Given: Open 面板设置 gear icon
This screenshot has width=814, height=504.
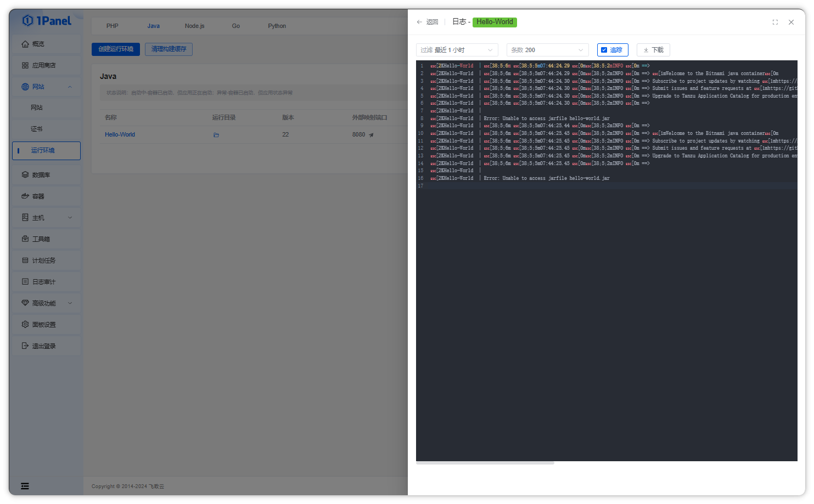Looking at the screenshot, I should click(x=25, y=325).
